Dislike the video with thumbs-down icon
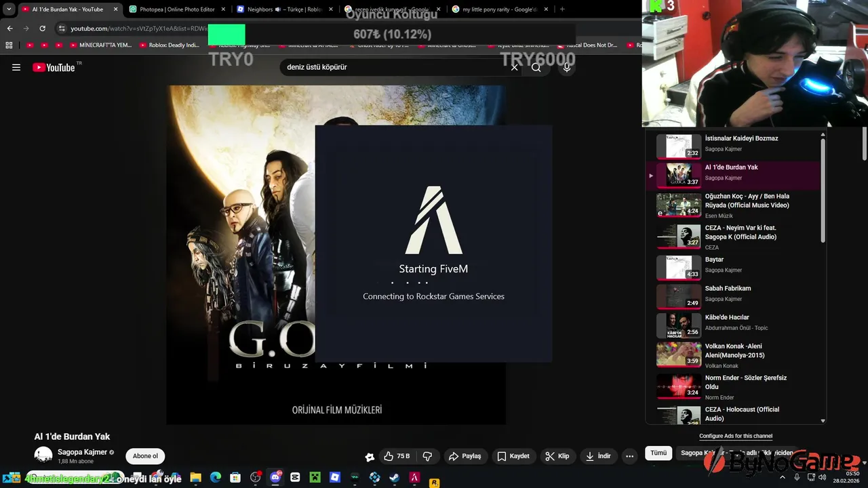 coord(427,456)
